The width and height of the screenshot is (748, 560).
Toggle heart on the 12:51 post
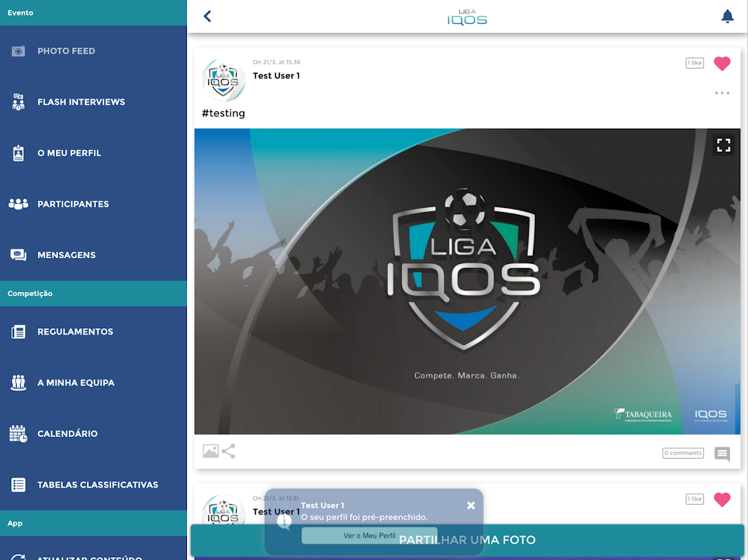point(722,500)
